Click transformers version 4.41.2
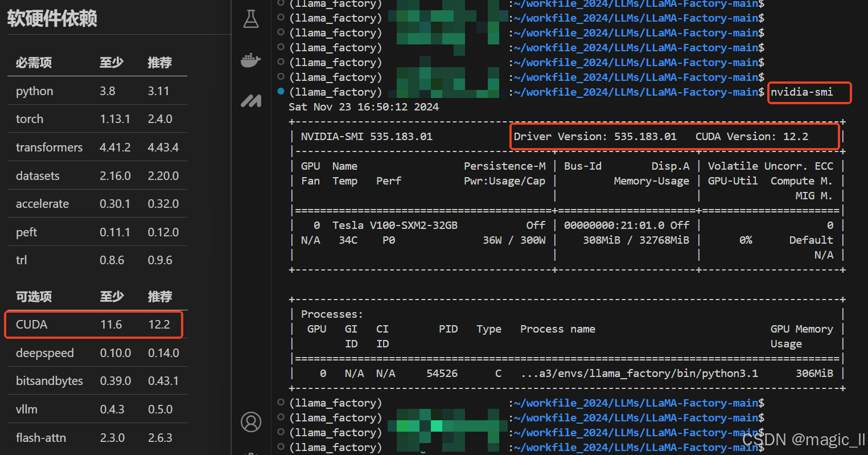Image resolution: width=868 pixels, height=455 pixels. point(115,147)
